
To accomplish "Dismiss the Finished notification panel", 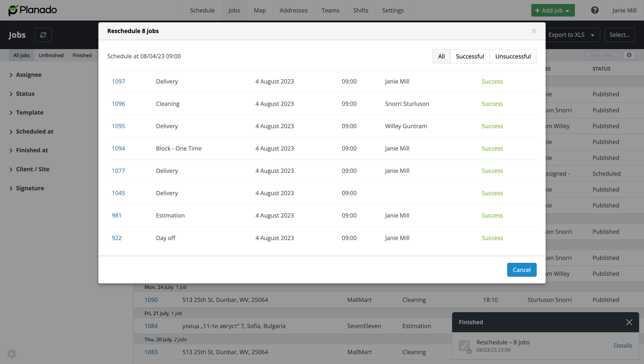I will (x=629, y=322).
